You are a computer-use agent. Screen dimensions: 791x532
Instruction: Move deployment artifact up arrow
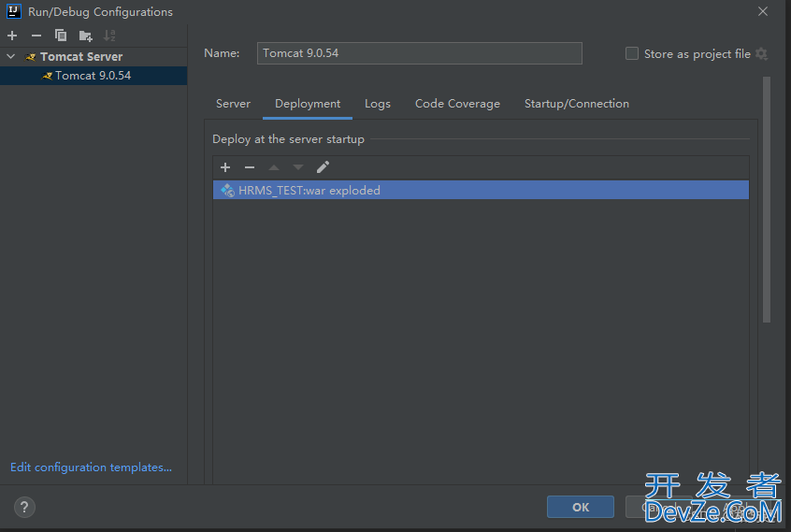pyautogui.click(x=274, y=167)
